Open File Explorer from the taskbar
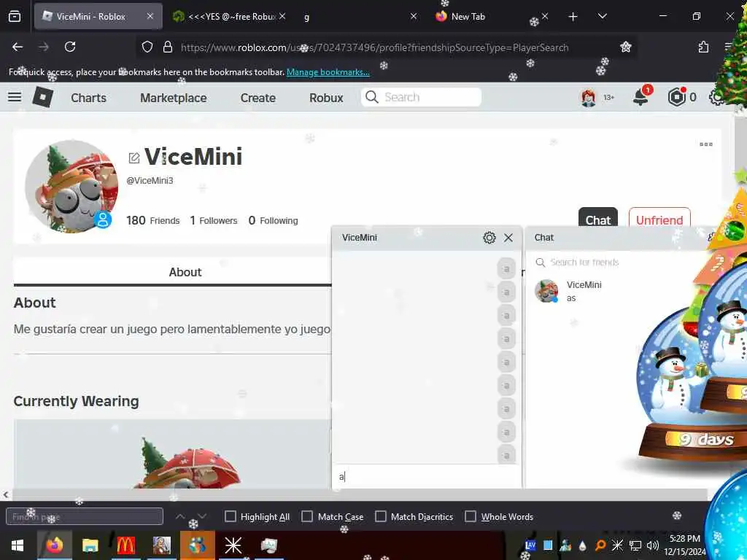Viewport: 747px width, 560px height. (x=90, y=545)
